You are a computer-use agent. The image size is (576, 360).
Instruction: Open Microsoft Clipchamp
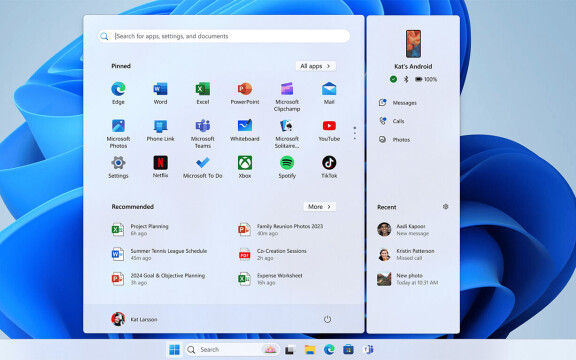[287, 97]
